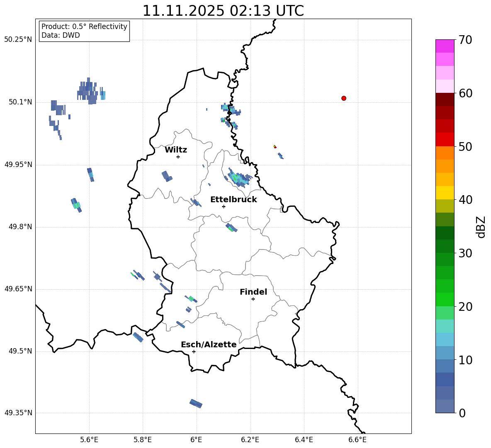The image size is (491, 448).
Task: Click the 6.6°E longitude label
Action: point(357,440)
